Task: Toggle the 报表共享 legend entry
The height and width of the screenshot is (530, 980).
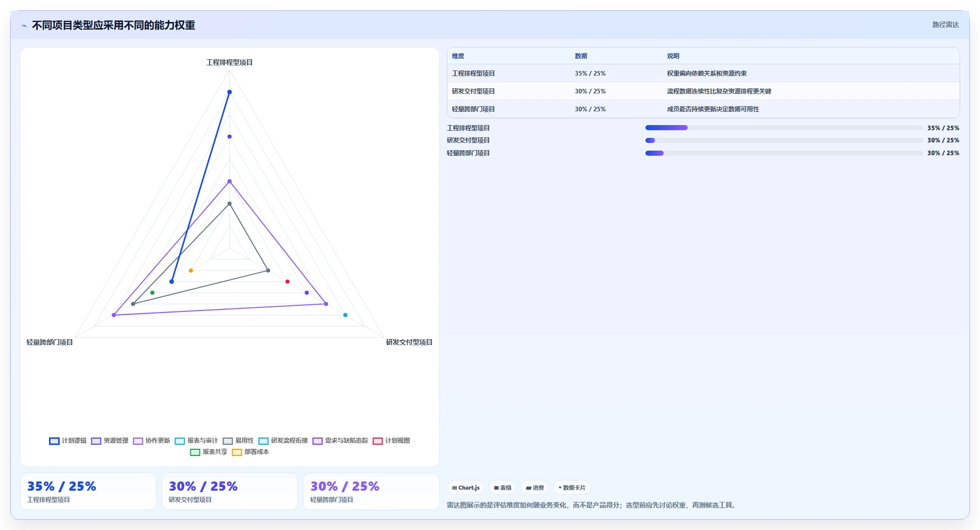Action: pos(209,452)
